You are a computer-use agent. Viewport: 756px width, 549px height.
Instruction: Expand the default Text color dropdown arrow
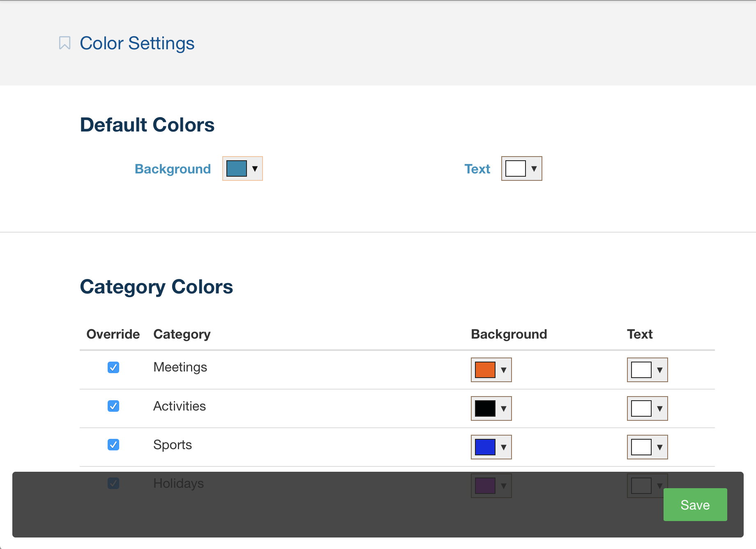[x=534, y=168]
